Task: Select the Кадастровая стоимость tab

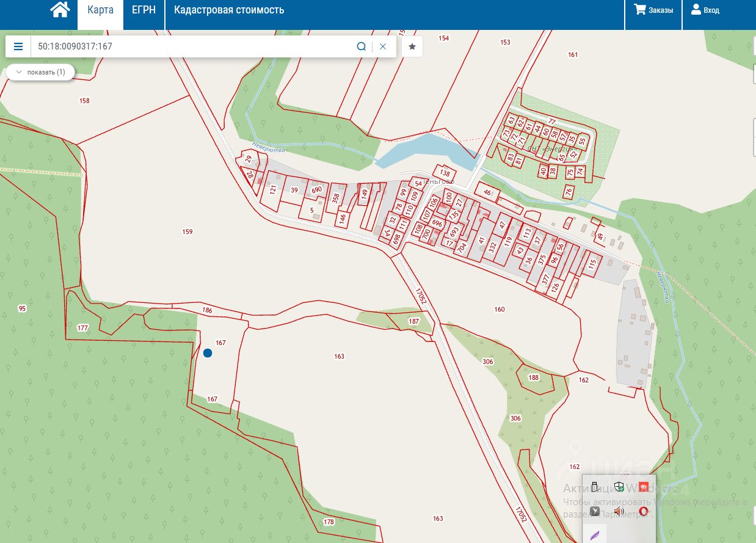Action: pos(229,10)
